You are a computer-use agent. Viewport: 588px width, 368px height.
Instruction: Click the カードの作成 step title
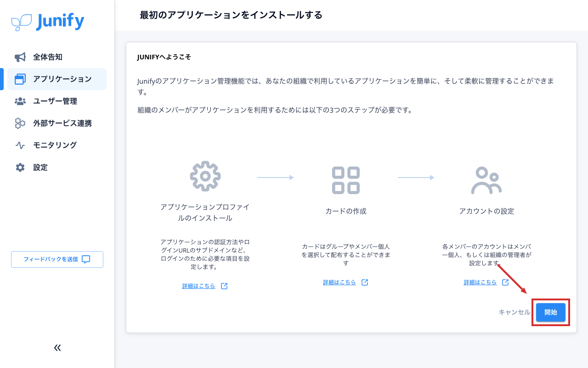point(346,211)
